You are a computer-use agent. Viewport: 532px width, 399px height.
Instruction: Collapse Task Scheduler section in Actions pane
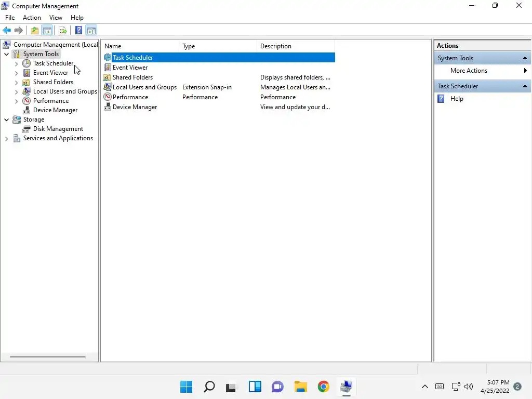[525, 86]
